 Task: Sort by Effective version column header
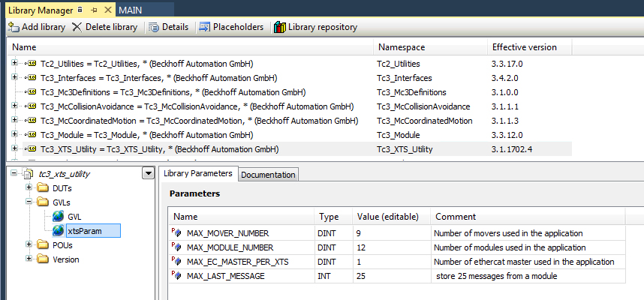click(x=529, y=47)
